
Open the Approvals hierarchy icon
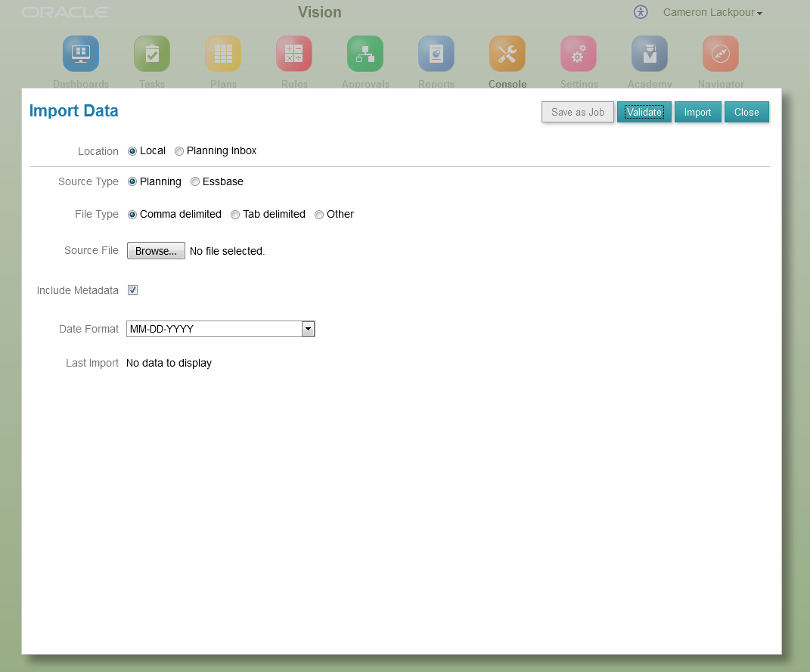365,54
